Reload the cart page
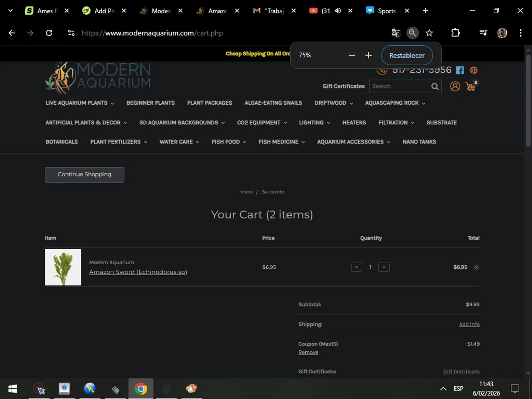The height and width of the screenshot is (399, 532). pos(49,33)
